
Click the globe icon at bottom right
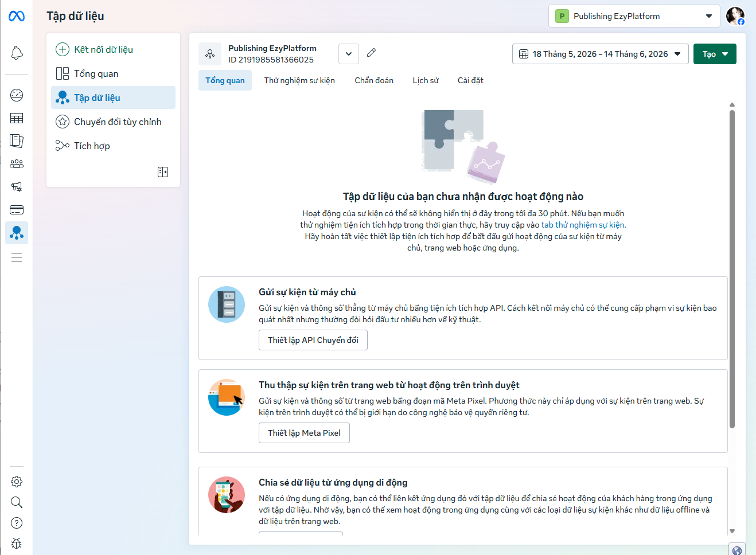737,550
